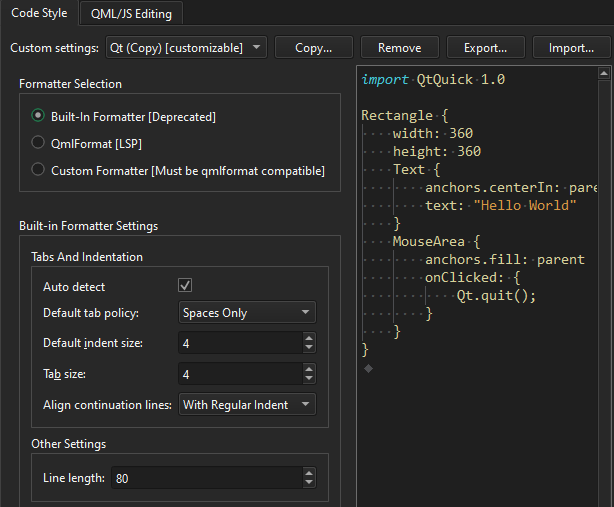
Task: Select Built-In Formatter [Deprecated] option
Action: point(38,116)
